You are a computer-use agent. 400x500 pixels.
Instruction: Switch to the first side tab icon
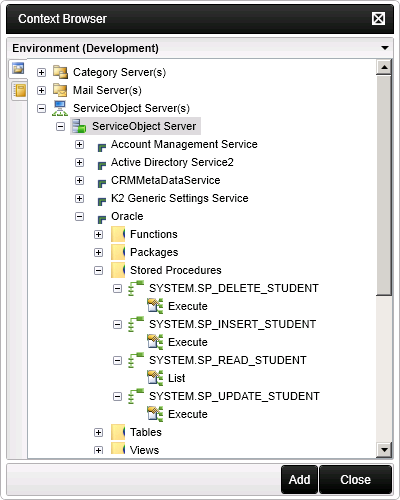pos(18,68)
